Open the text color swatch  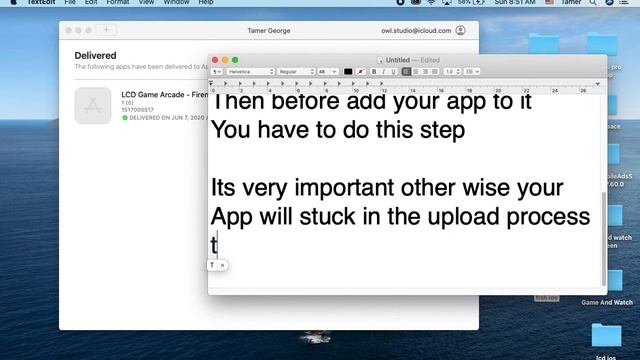(x=348, y=72)
